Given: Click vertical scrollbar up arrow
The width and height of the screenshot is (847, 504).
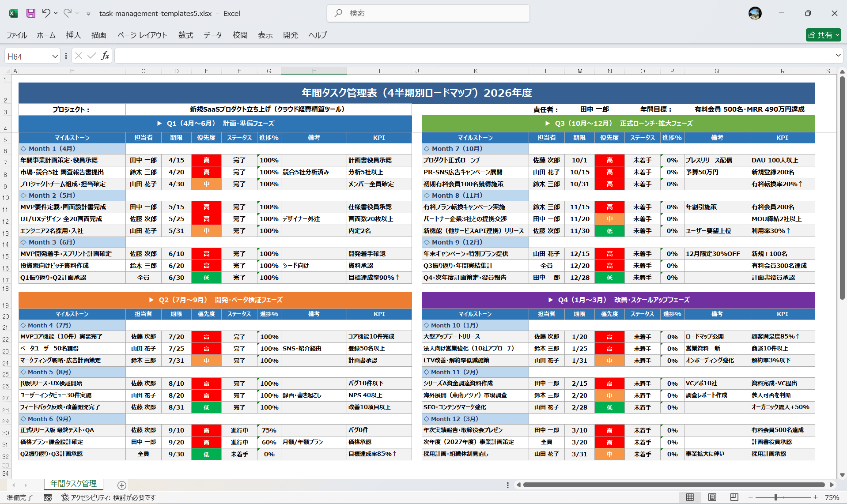Looking at the screenshot, I should click(842, 71).
